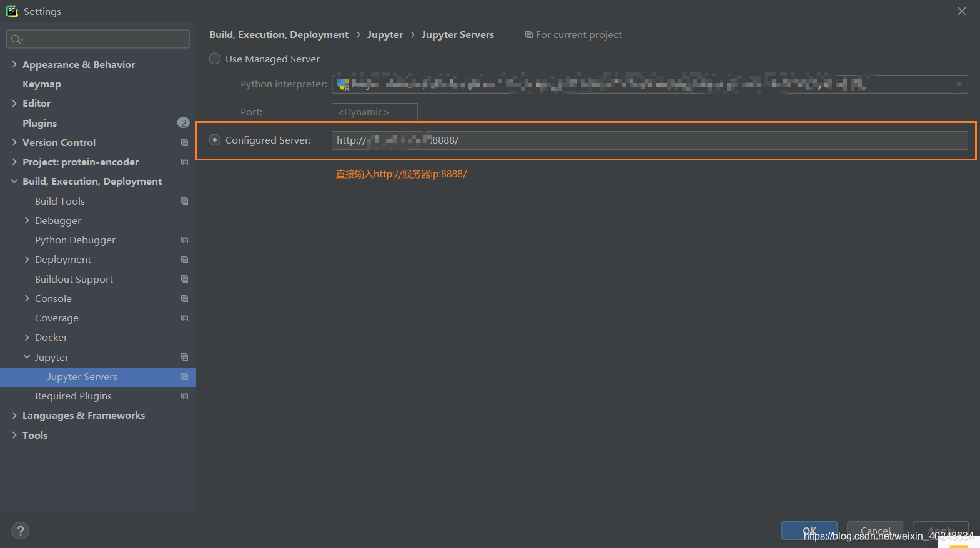Click the 'For current project' copy icon
980x548 pixels.
tap(529, 35)
